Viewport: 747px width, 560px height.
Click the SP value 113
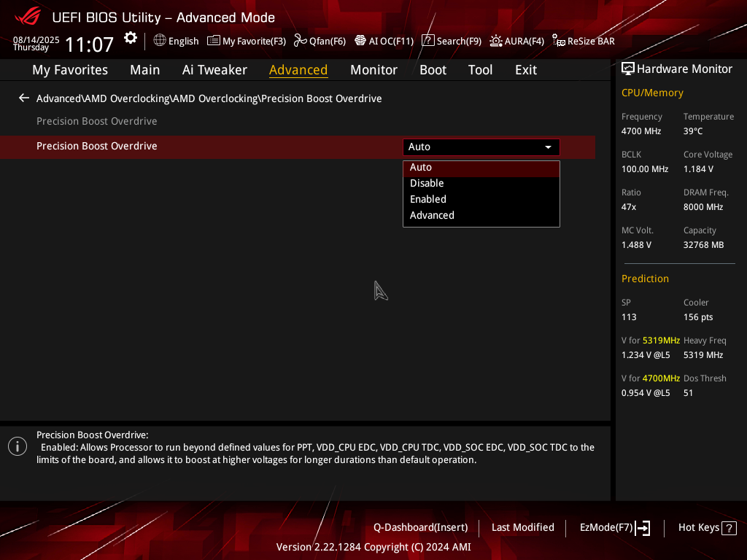pos(629,317)
